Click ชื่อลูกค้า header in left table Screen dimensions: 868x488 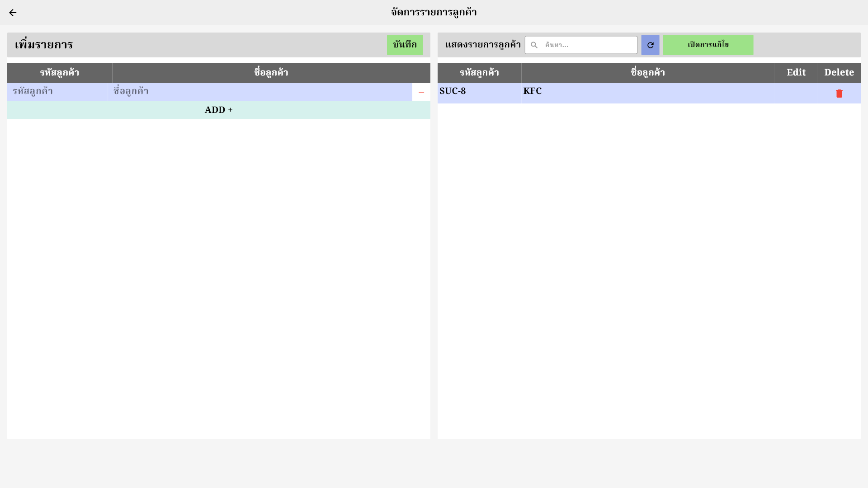(x=271, y=73)
